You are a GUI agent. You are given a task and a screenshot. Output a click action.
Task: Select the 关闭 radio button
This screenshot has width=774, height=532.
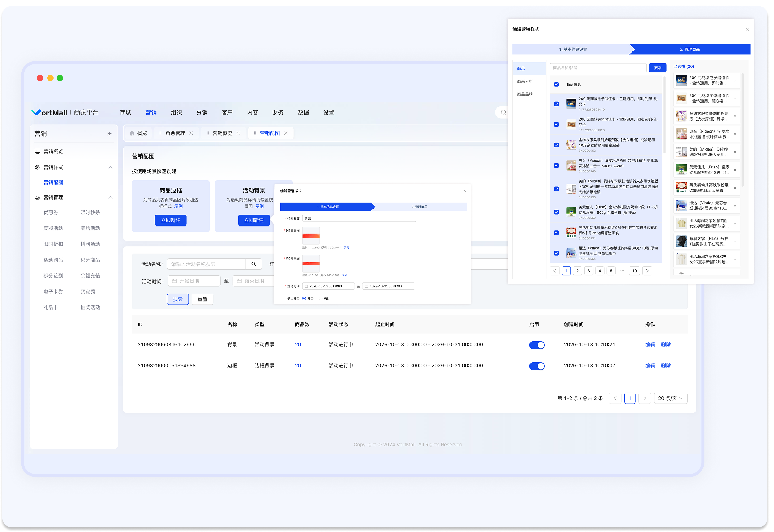coord(320,299)
